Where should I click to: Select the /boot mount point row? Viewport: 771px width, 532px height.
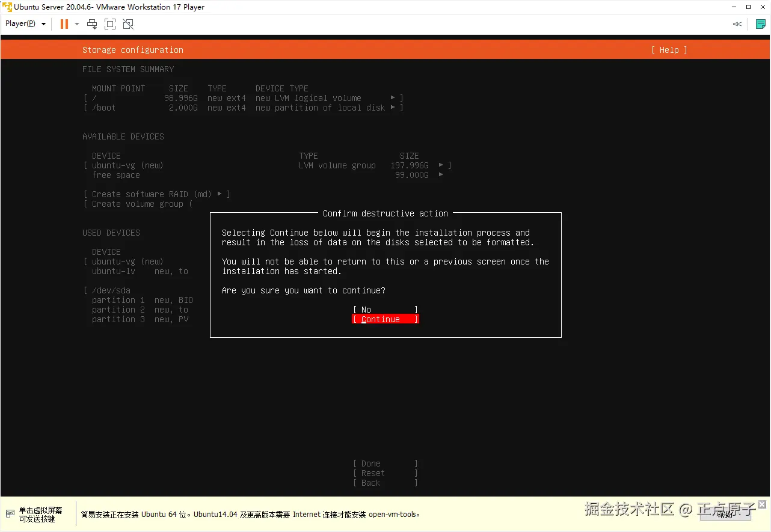244,108
